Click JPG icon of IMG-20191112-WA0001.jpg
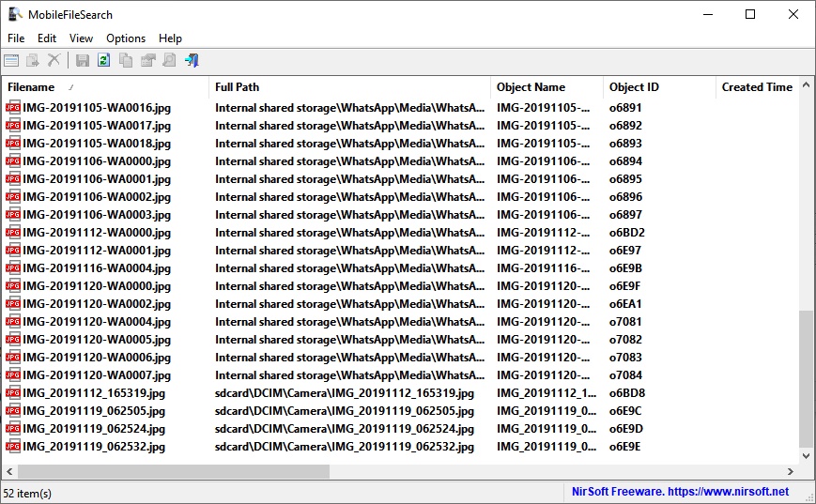Viewport: 816px width, 504px height. [x=13, y=251]
